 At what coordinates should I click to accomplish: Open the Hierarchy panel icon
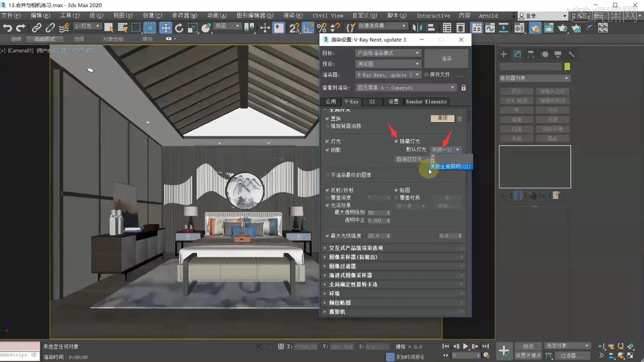(x=531, y=54)
